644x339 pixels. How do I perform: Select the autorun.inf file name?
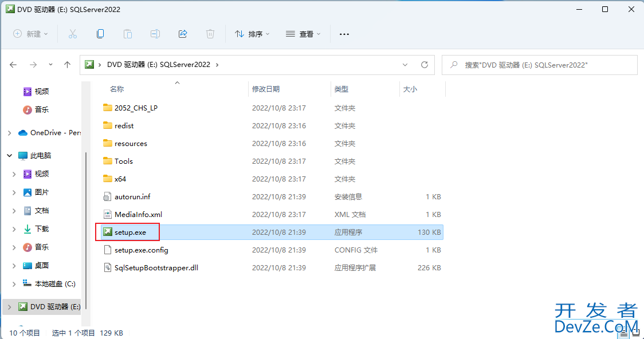[x=132, y=196]
